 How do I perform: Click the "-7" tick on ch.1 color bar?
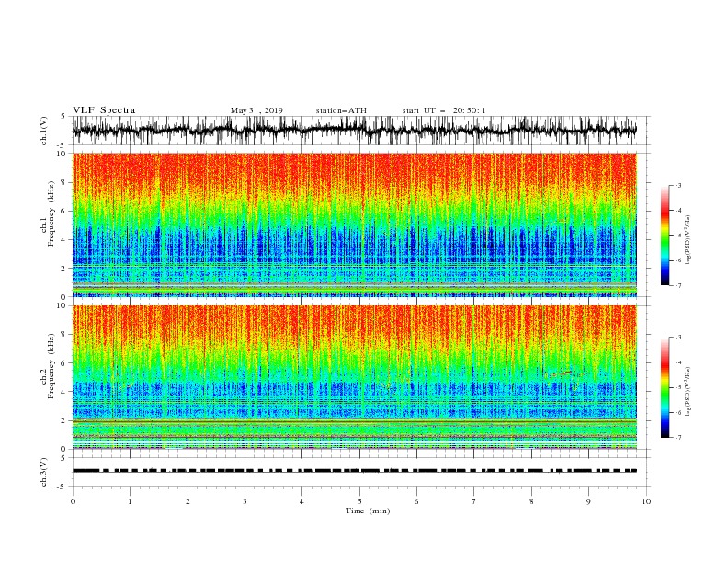point(677,285)
